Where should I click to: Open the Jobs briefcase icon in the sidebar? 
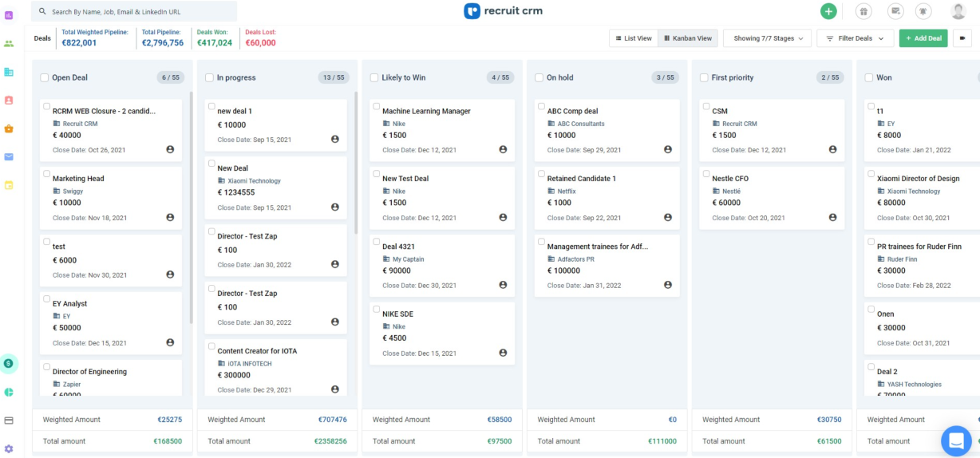coord(9,128)
